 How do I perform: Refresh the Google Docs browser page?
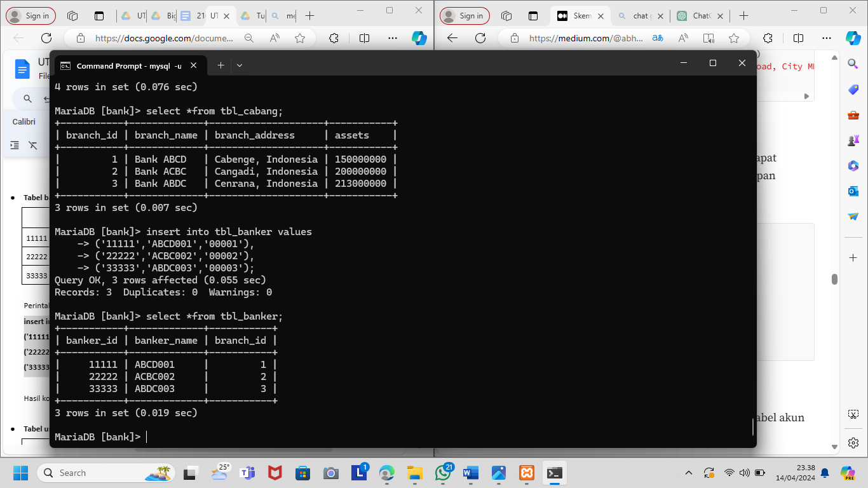(x=46, y=38)
